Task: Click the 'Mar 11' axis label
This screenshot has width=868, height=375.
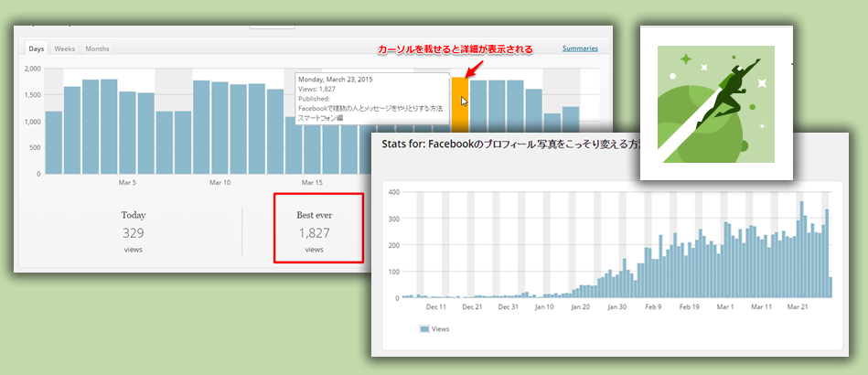Action: [762, 306]
